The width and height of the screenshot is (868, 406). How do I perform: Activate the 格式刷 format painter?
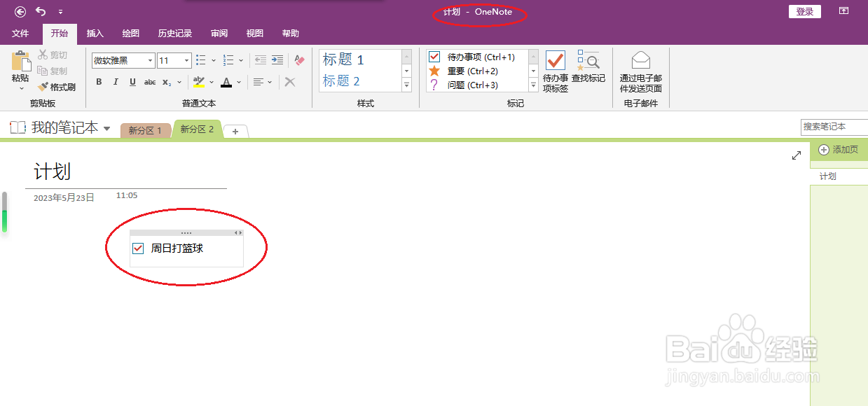56,87
